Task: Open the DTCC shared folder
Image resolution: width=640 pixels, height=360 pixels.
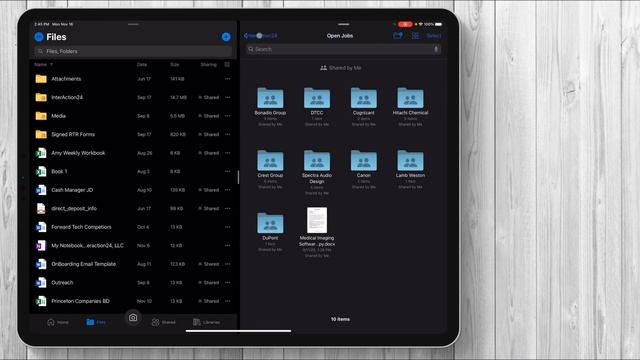Action: [x=317, y=98]
